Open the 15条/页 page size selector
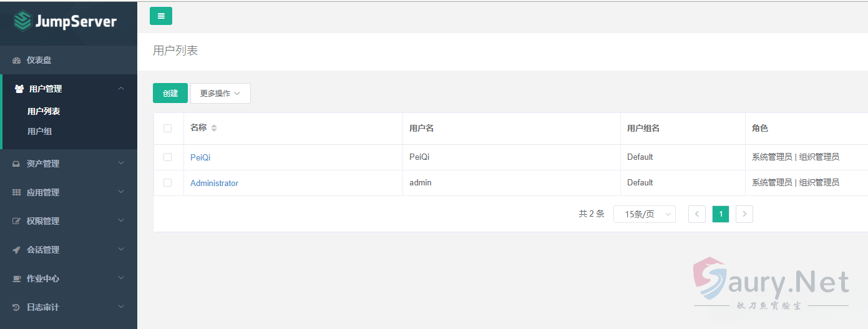The image size is (868, 329). (644, 214)
